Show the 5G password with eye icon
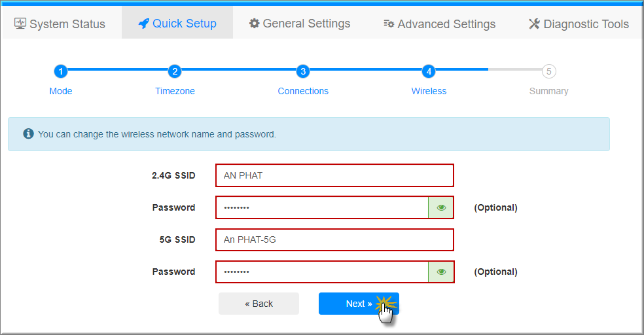 [x=441, y=272]
